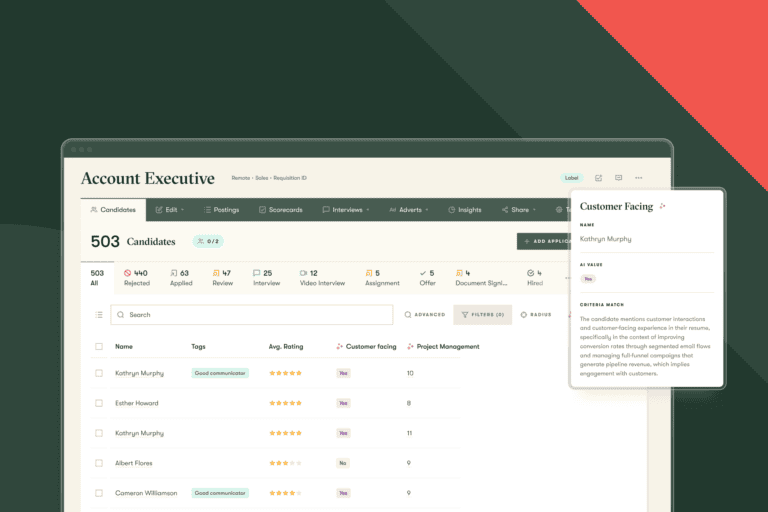The width and height of the screenshot is (768, 512).
Task: Filter by 63 Applied stage
Action: pyautogui.click(x=181, y=278)
